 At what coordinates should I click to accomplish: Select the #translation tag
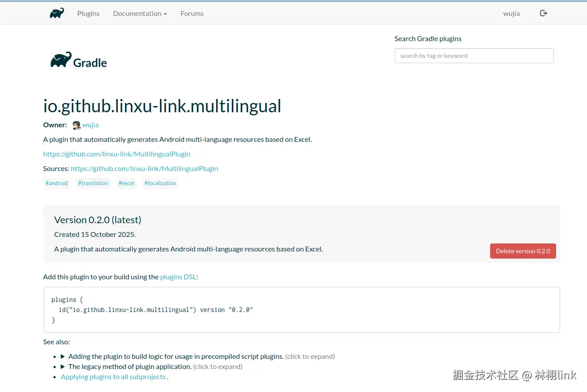(x=93, y=183)
